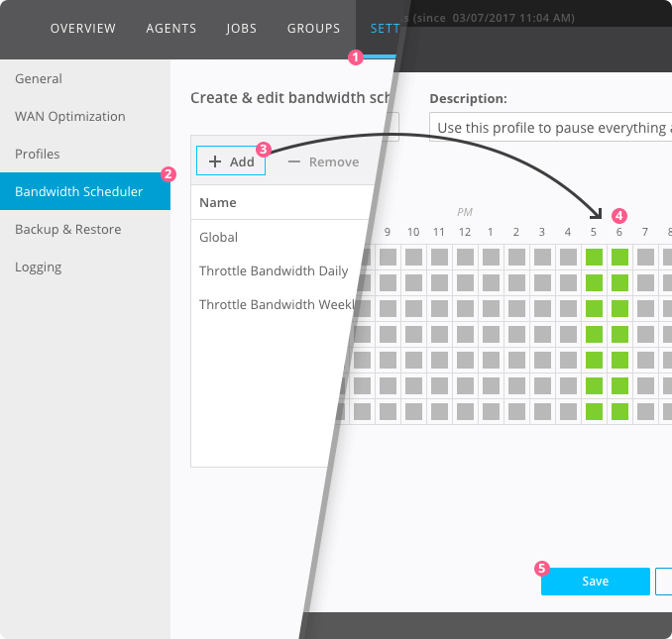
Task: Toggle the 6 PM cell in last row
Action: 619,411
